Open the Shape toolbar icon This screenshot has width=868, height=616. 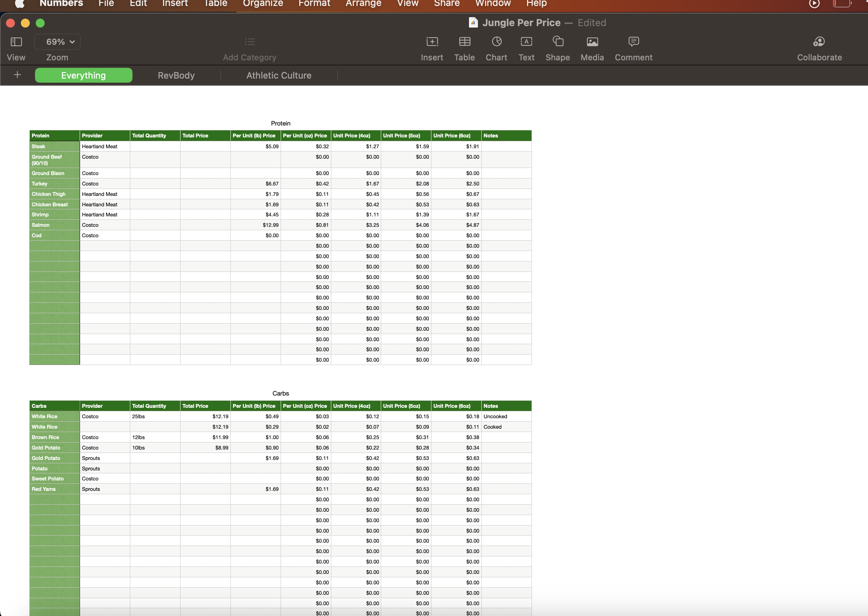tap(558, 42)
